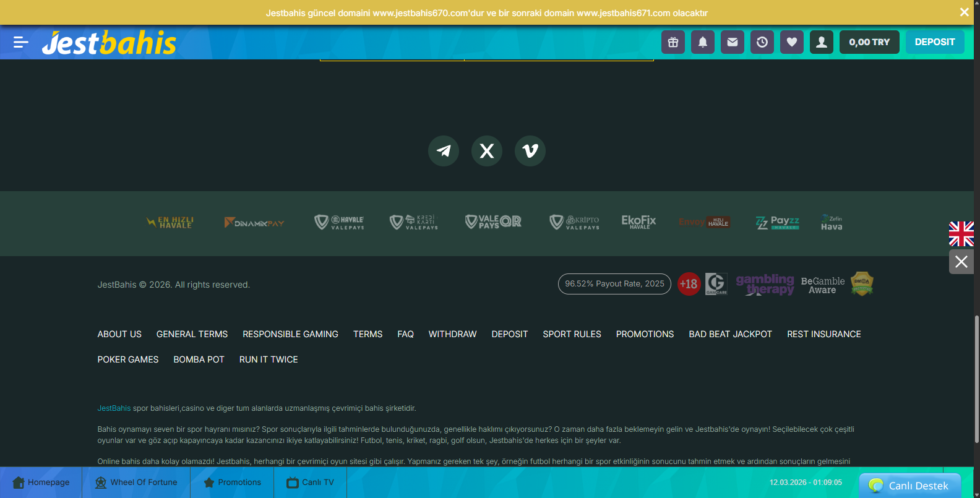Open the notifications bell icon
Image resolution: width=980 pixels, height=498 pixels.
(x=703, y=42)
